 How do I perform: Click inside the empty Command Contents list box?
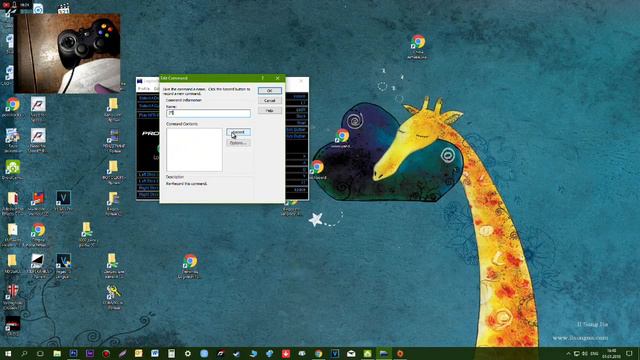194,150
